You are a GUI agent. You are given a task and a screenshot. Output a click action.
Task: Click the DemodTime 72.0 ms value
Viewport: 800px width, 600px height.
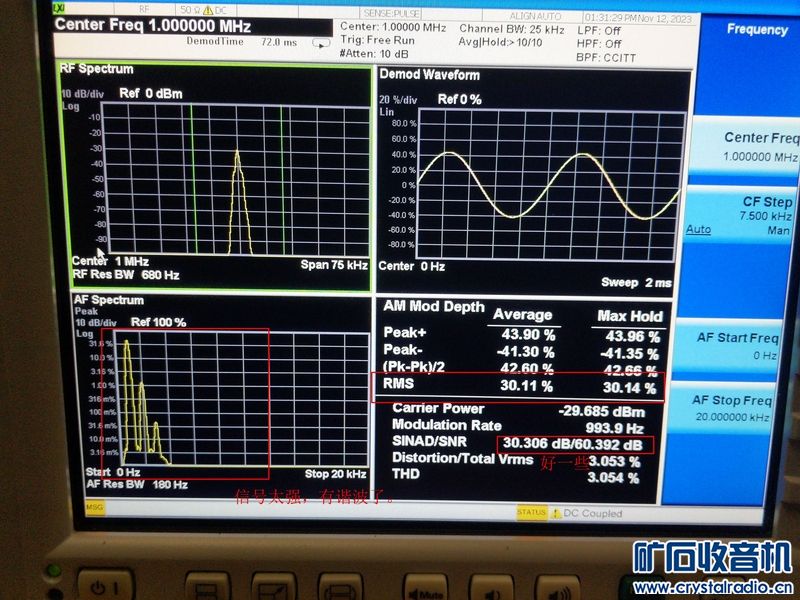(279, 42)
